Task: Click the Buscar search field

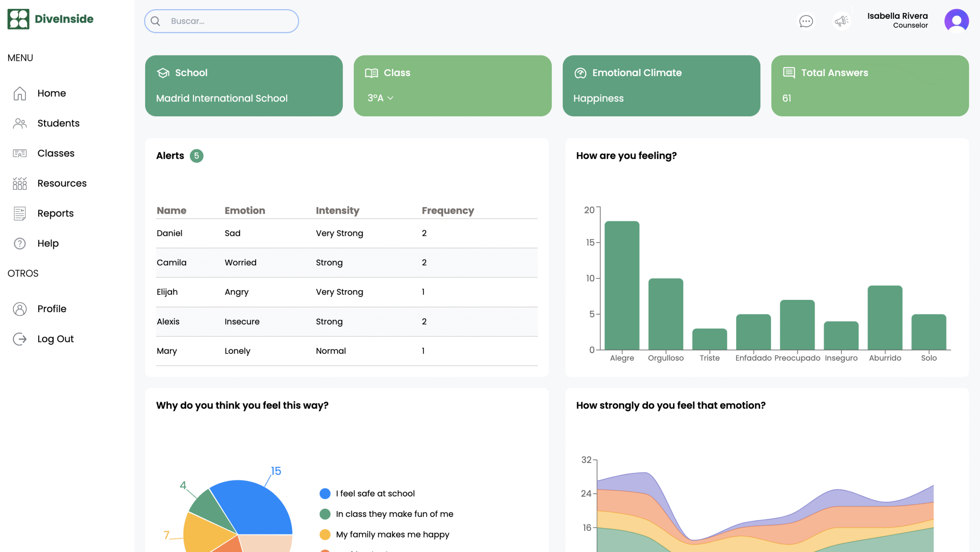Action: point(221,21)
